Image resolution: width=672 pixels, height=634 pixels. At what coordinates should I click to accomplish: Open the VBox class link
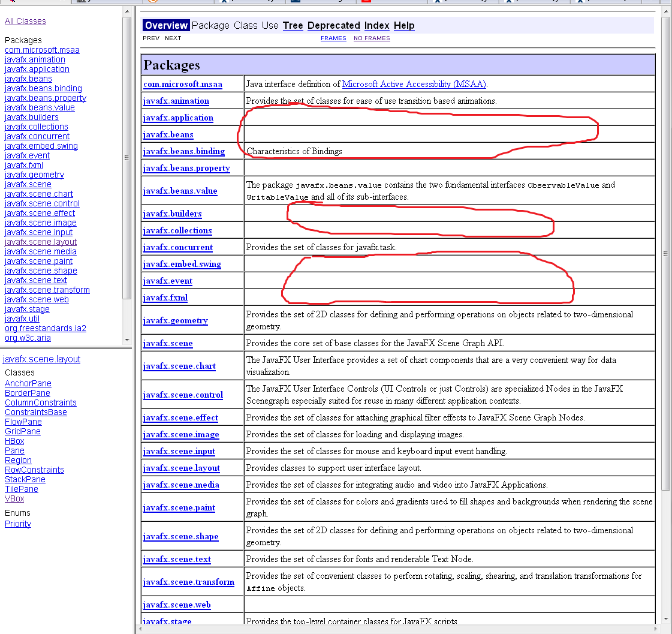(x=14, y=498)
